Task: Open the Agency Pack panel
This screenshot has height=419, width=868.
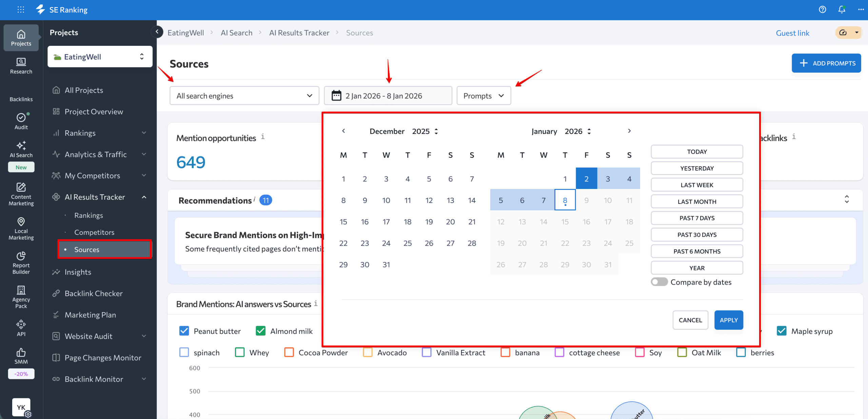Action: (21, 296)
